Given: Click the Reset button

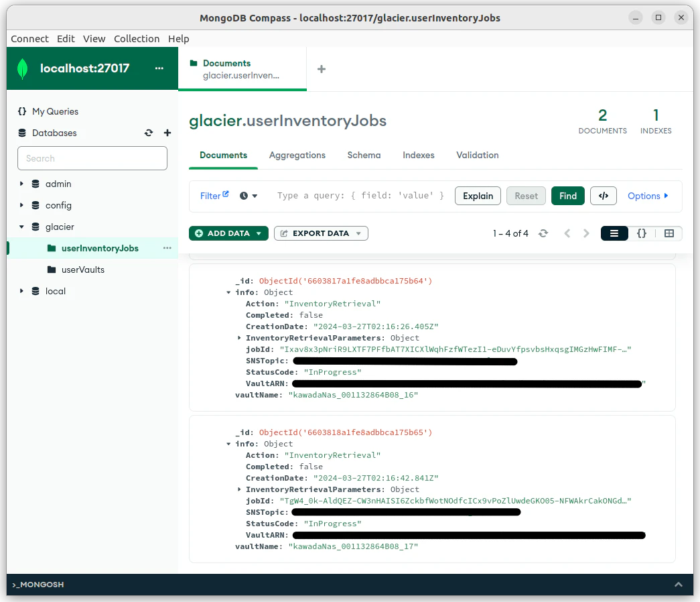Looking at the screenshot, I should point(526,196).
